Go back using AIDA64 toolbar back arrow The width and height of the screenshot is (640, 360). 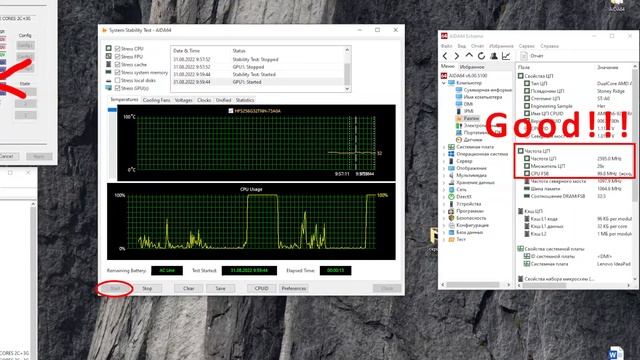445,56
